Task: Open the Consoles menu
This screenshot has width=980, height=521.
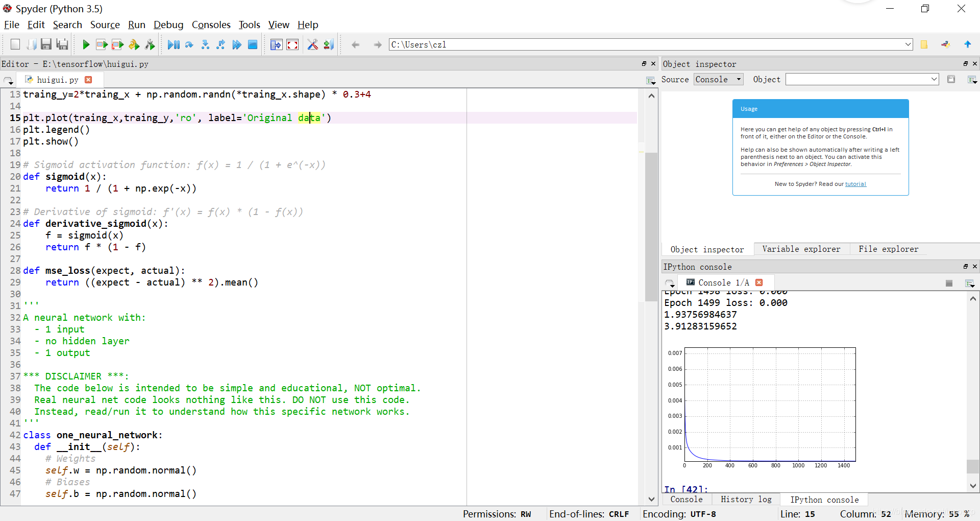Action: (x=211, y=25)
